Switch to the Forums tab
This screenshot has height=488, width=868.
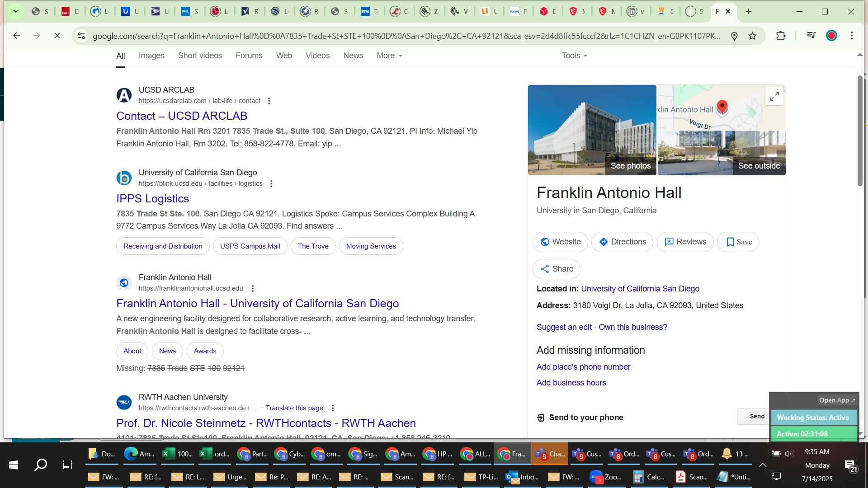tap(249, 56)
